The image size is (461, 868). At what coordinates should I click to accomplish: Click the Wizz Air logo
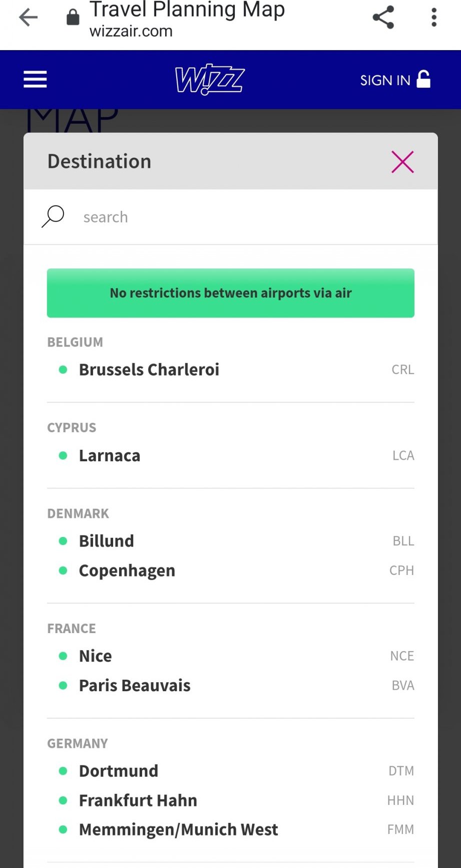pos(210,79)
